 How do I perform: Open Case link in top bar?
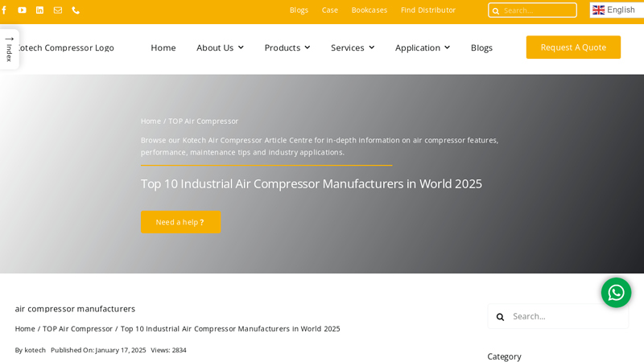pos(330,10)
